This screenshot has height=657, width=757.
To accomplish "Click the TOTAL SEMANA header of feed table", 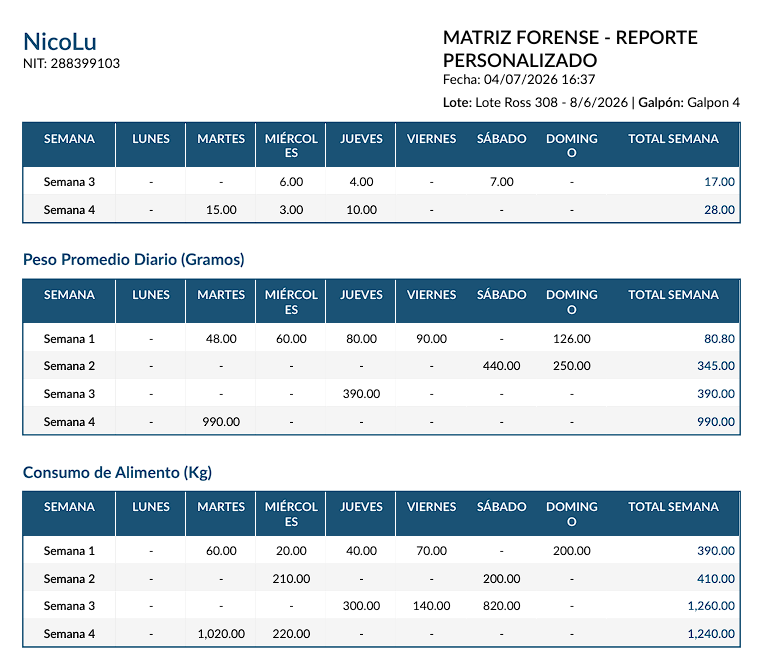I will (673, 507).
